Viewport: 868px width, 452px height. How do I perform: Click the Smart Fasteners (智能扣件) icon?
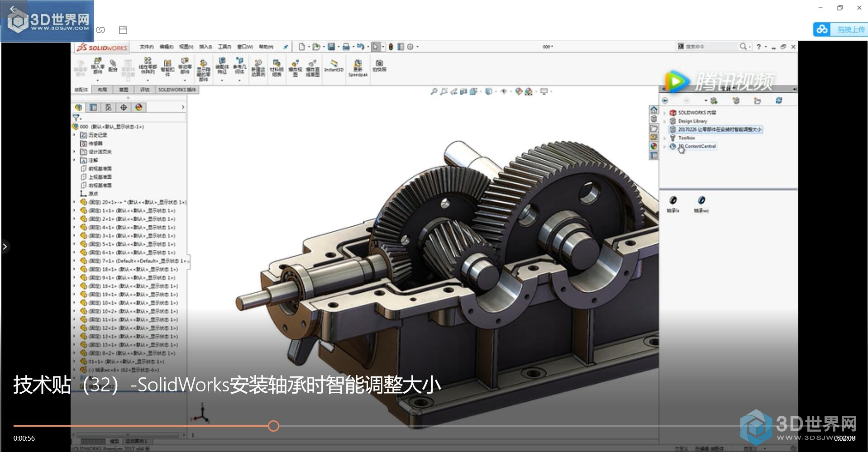(167, 68)
